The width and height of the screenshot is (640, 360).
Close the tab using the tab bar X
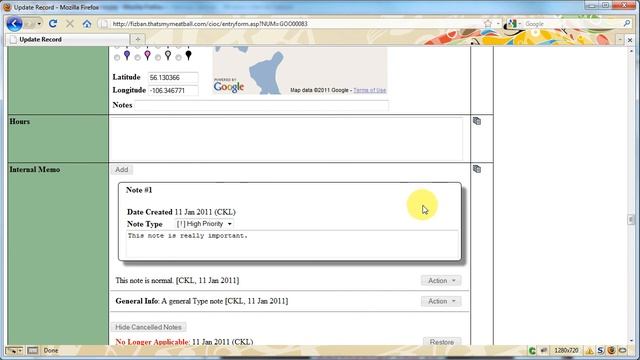[630, 40]
